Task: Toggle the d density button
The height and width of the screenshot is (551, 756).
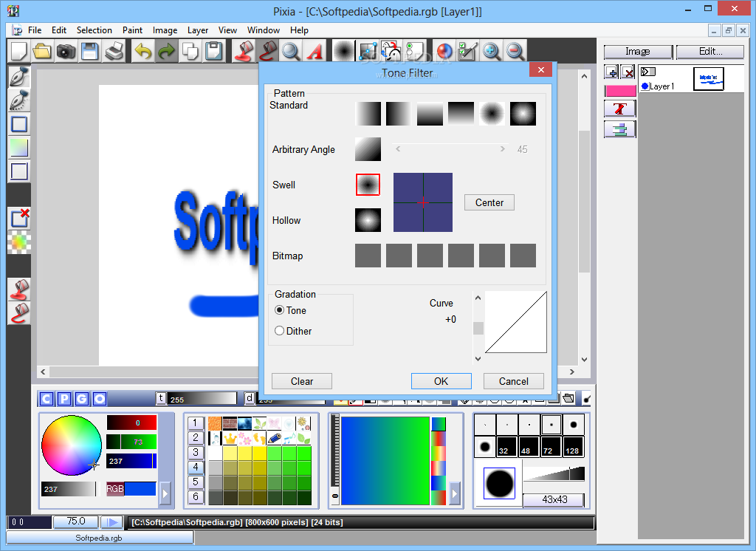Action: (x=250, y=399)
